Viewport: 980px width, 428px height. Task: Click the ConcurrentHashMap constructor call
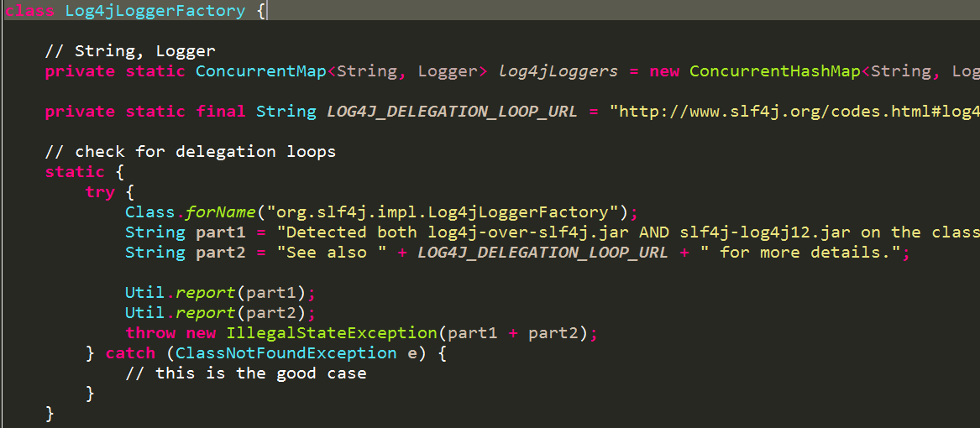[775, 71]
